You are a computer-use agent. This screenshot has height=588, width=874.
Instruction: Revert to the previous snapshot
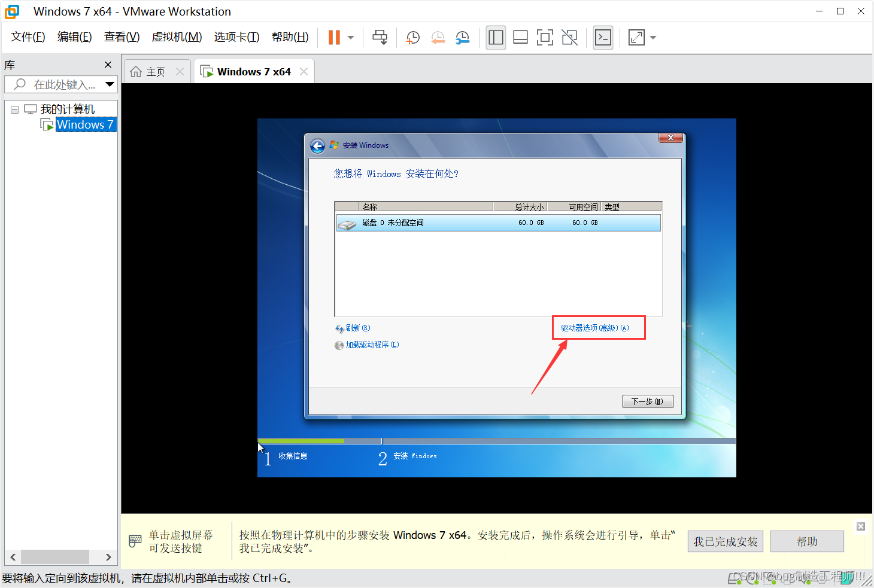tap(438, 38)
